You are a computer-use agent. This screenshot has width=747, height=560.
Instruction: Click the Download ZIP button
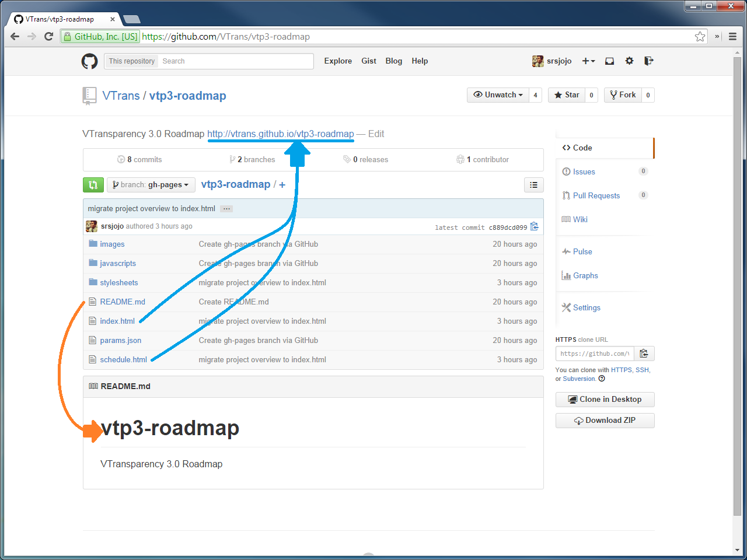point(605,421)
